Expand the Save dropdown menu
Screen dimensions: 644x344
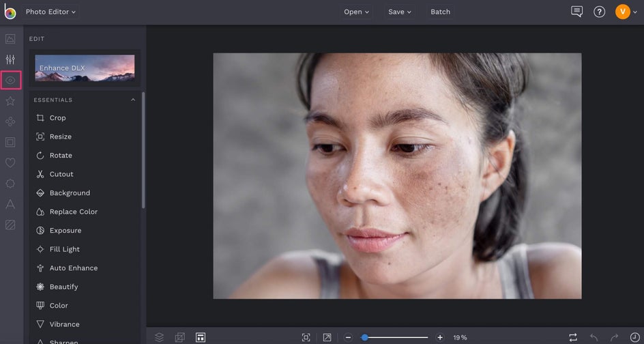[x=400, y=12]
